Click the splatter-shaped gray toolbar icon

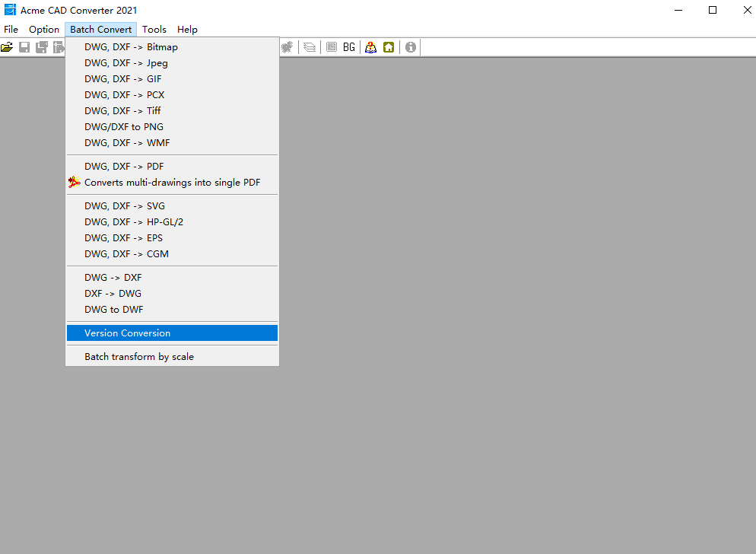pos(287,47)
